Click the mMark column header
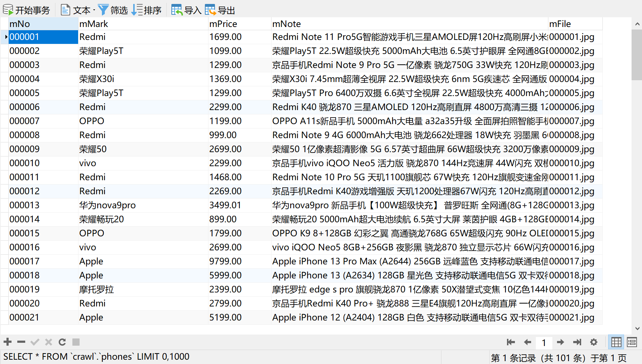The image size is (642, 364). (x=143, y=24)
